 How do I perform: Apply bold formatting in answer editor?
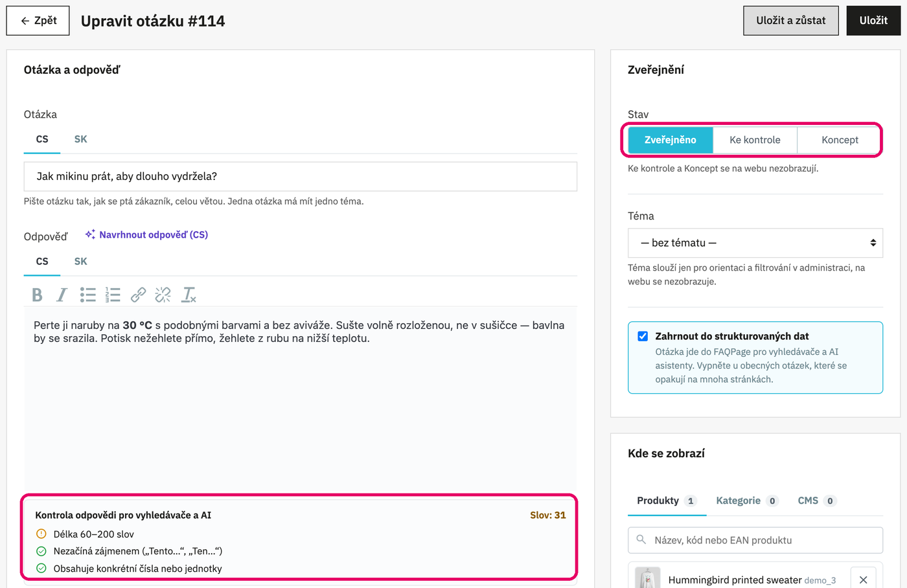coord(38,295)
